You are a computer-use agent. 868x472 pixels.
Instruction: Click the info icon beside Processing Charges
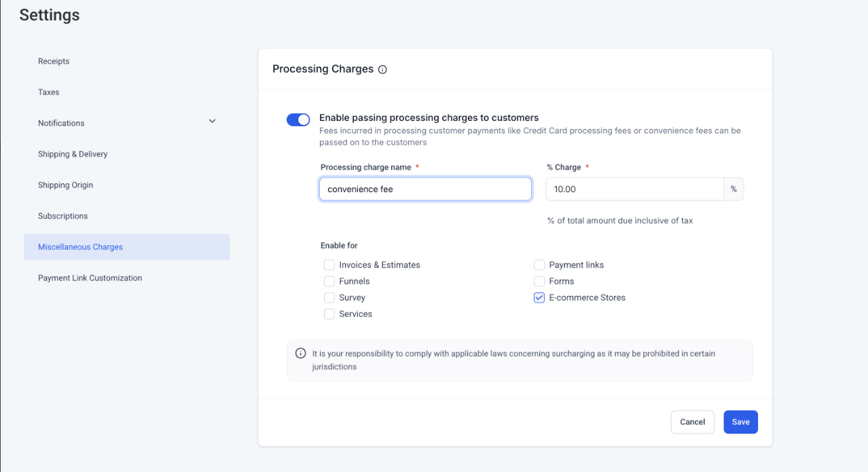[382, 69]
